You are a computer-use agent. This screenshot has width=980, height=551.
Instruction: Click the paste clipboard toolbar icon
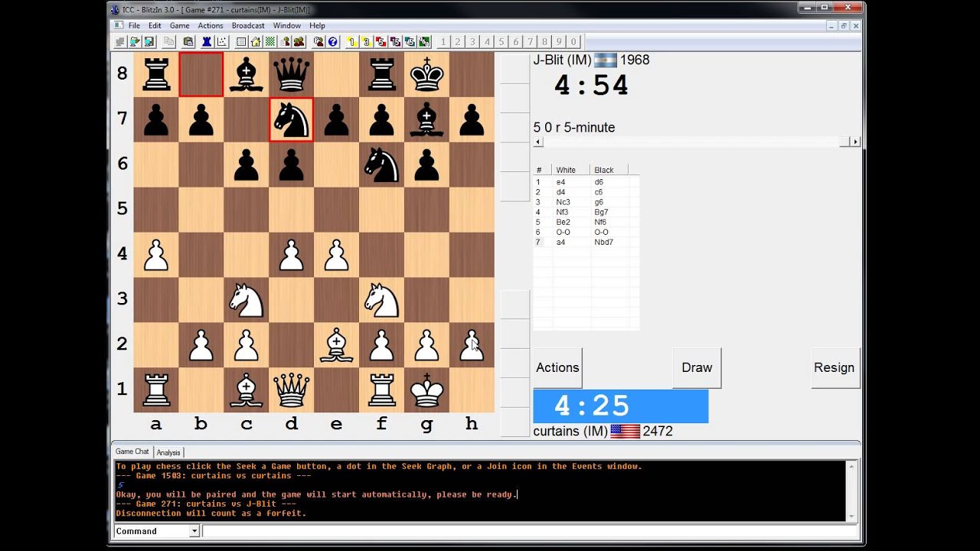188,42
